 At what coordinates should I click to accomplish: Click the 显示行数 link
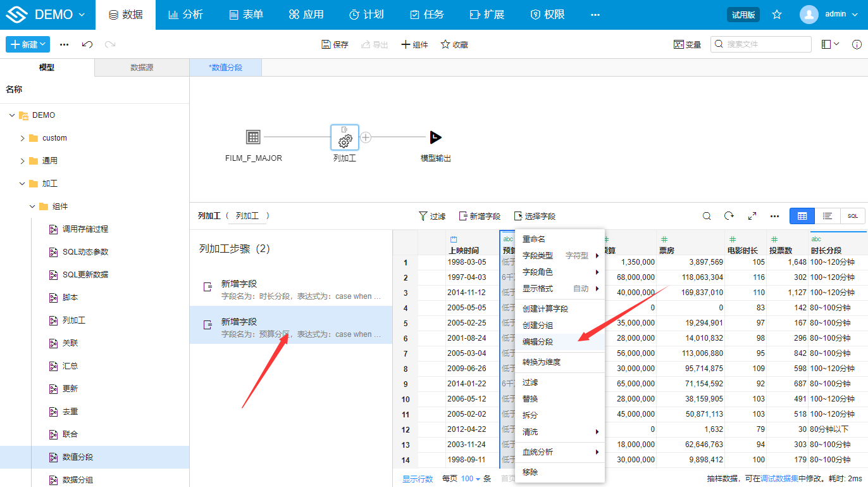coord(418,479)
